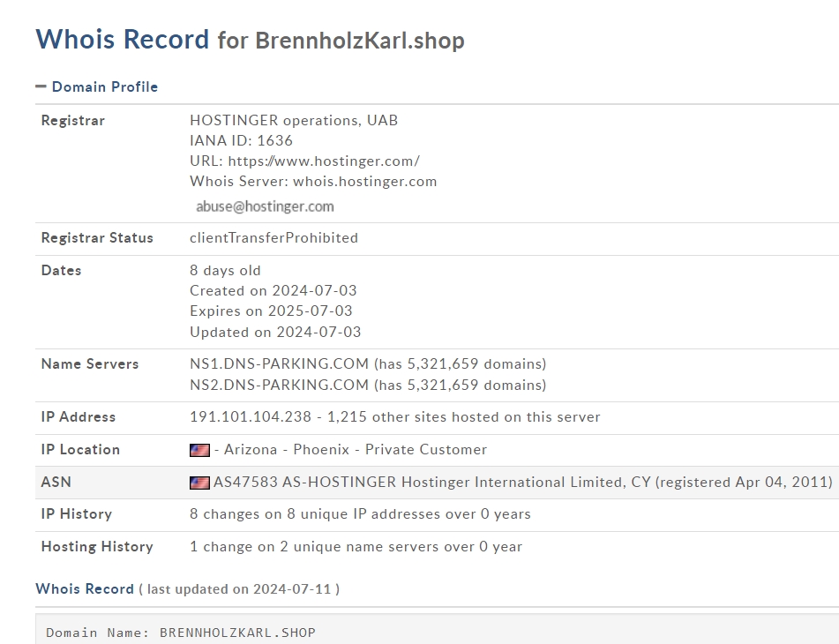Select the Whois Server whois.hostinger.com text
839x644 pixels.
click(x=313, y=182)
